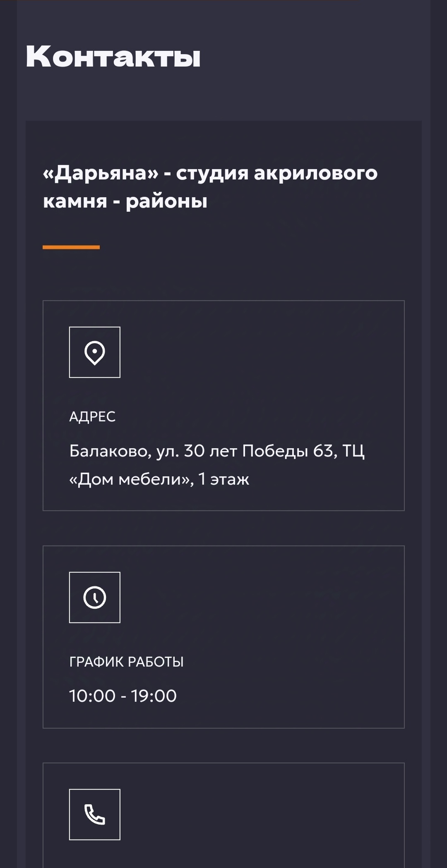The image size is (447, 868).
Task: Select the city name 'Балаково'
Action: click(x=110, y=451)
